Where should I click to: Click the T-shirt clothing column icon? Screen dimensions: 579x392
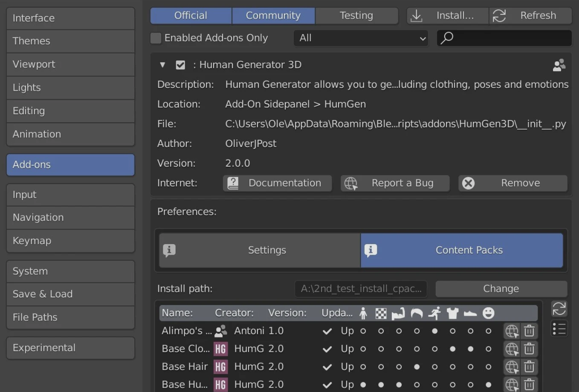(452, 314)
